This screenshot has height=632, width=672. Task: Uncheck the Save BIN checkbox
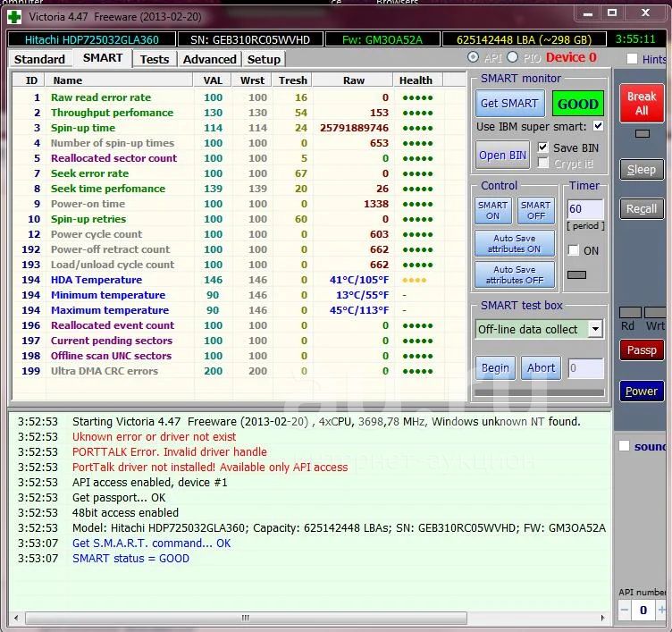click(543, 147)
